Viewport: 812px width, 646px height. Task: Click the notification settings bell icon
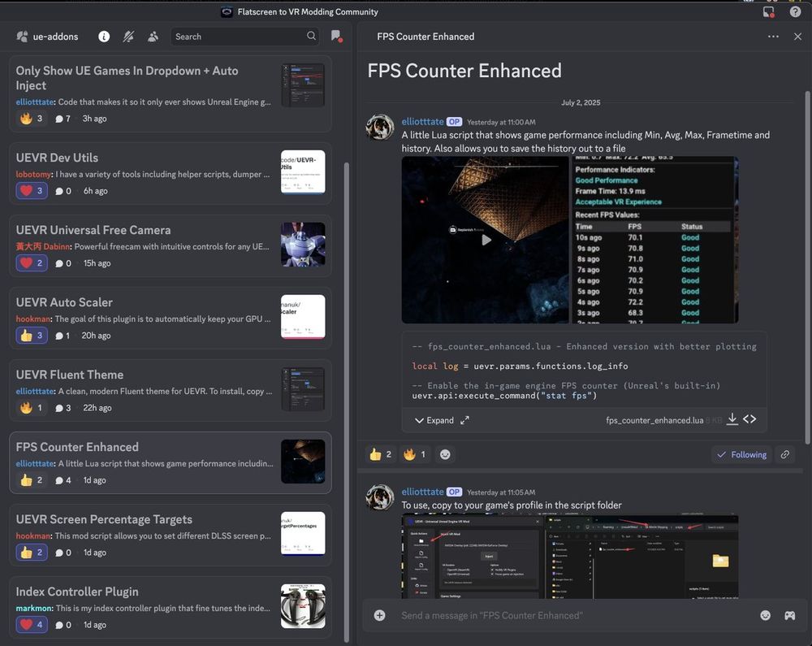(x=128, y=37)
